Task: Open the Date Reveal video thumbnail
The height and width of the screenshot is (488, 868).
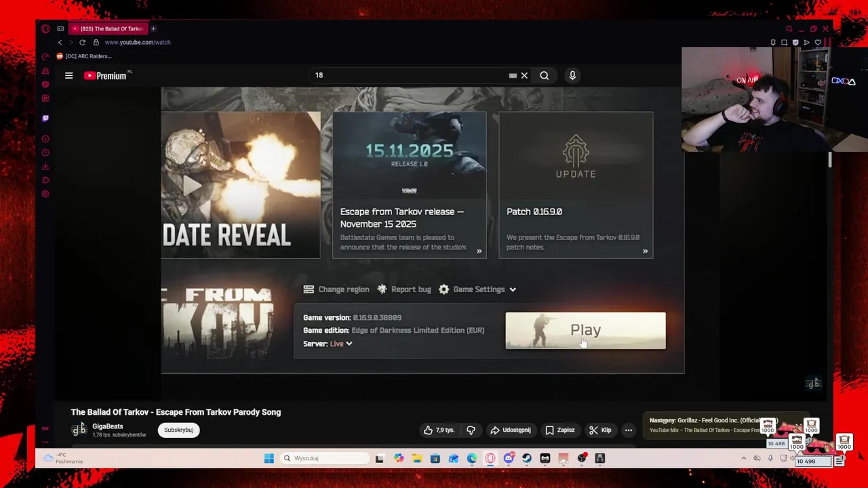Action: pos(241,185)
